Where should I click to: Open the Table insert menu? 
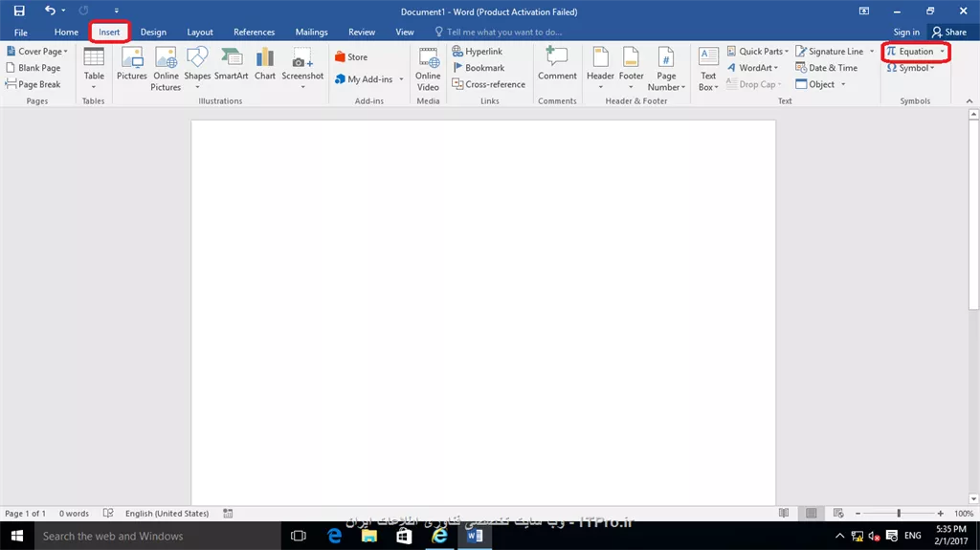coord(94,69)
